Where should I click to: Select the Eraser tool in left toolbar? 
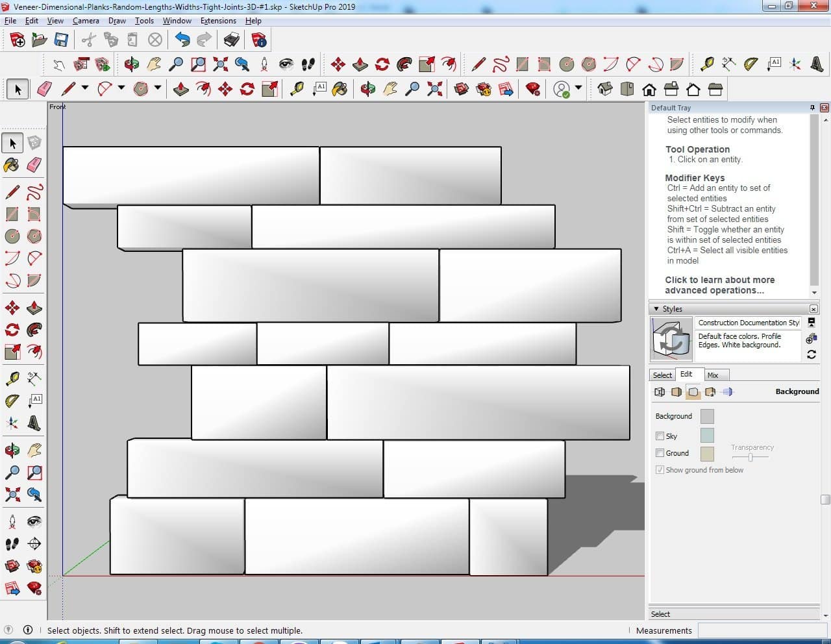34,165
